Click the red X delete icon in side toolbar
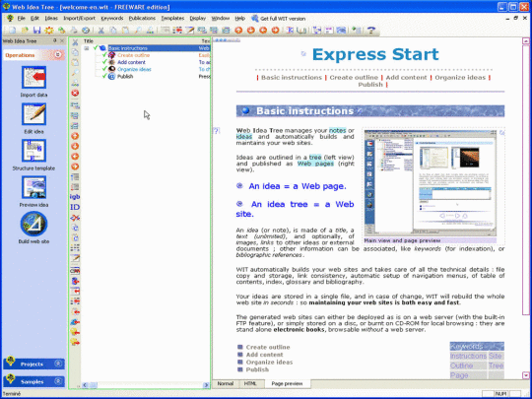The height and width of the screenshot is (399, 532). (x=75, y=93)
